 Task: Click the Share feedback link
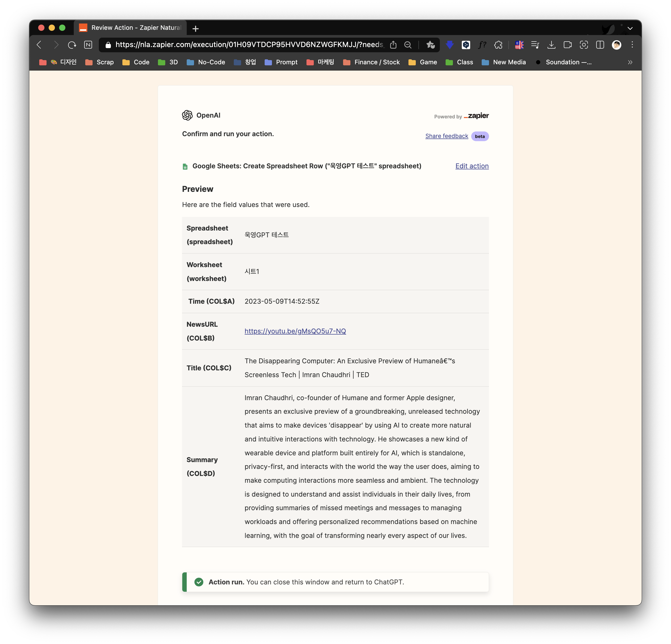click(x=446, y=136)
